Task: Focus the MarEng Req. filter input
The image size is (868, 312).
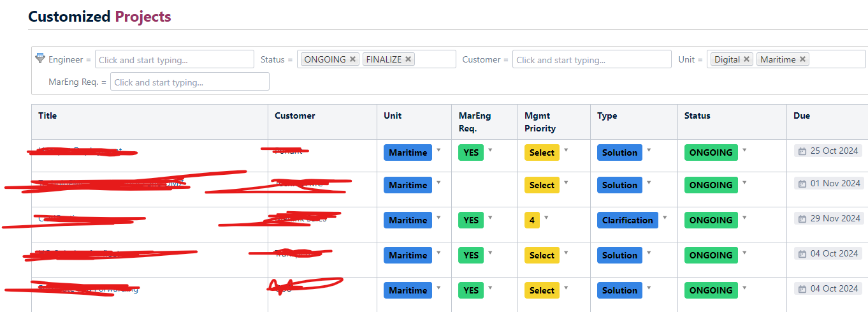Action: coord(190,82)
